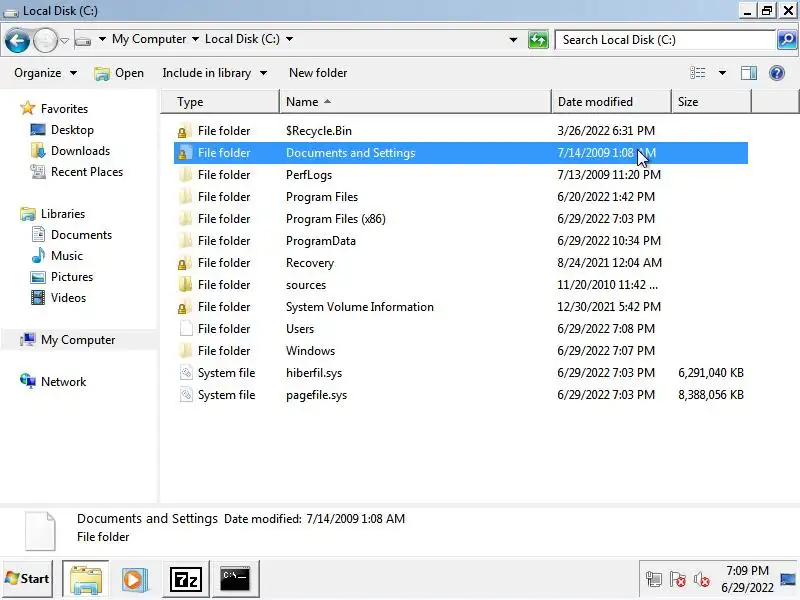Click the magnifier search button
Viewport: 800px width, 600px height.
[787, 40]
